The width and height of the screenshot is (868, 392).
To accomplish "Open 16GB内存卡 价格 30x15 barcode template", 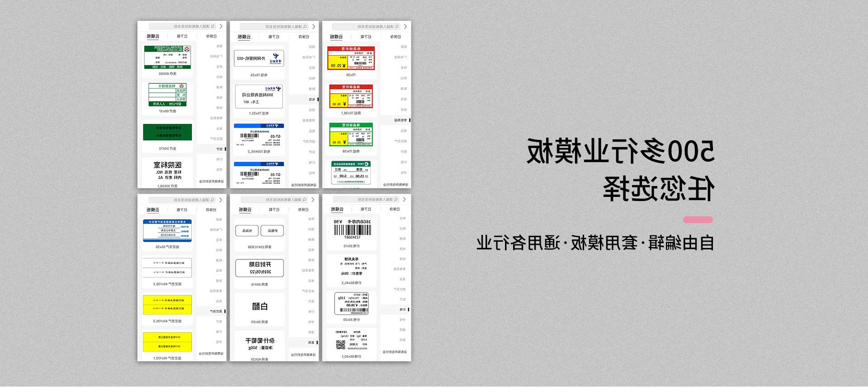I will [x=352, y=233].
